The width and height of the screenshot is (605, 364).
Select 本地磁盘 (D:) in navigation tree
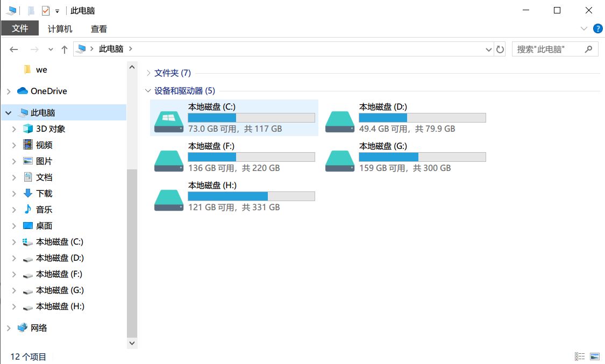(x=59, y=258)
